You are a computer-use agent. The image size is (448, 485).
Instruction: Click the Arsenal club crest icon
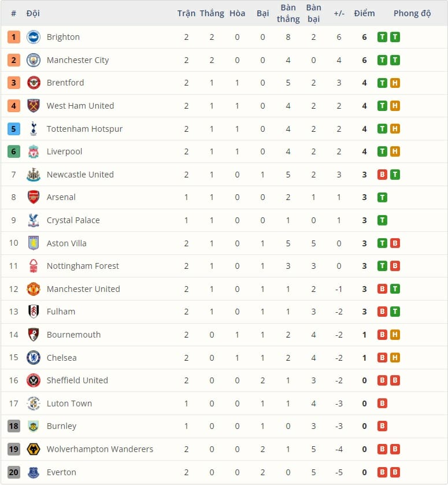pyautogui.click(x=34, y=197)
